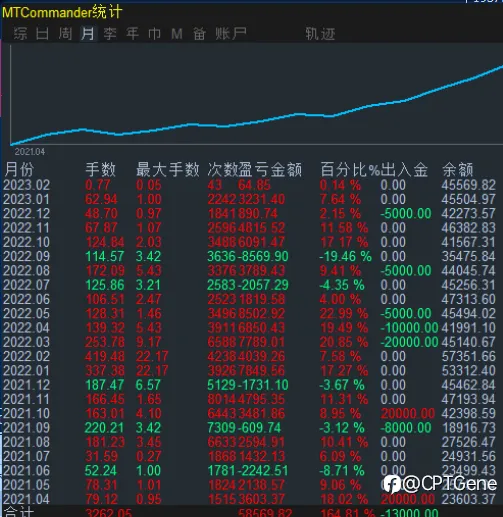Click the 余额 column header
Screen dimensions: 503x517
pyautogui.click(x=457, y=169)
